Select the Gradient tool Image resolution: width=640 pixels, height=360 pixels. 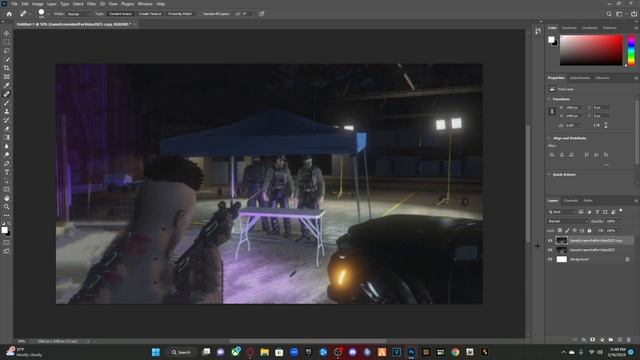click(7, 138)
